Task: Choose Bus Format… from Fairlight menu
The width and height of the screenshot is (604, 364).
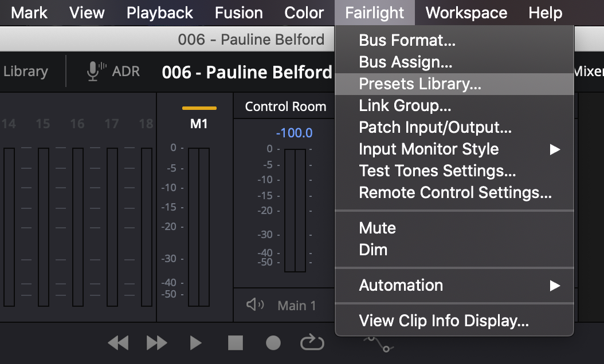Action: click(454, 41)
